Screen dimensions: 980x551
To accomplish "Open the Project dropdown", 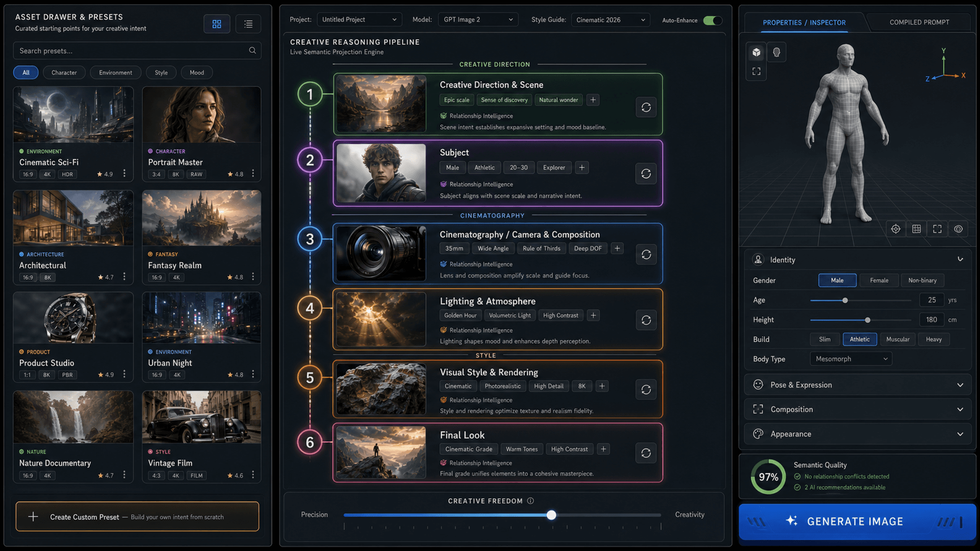I will (x=359, y=20).
